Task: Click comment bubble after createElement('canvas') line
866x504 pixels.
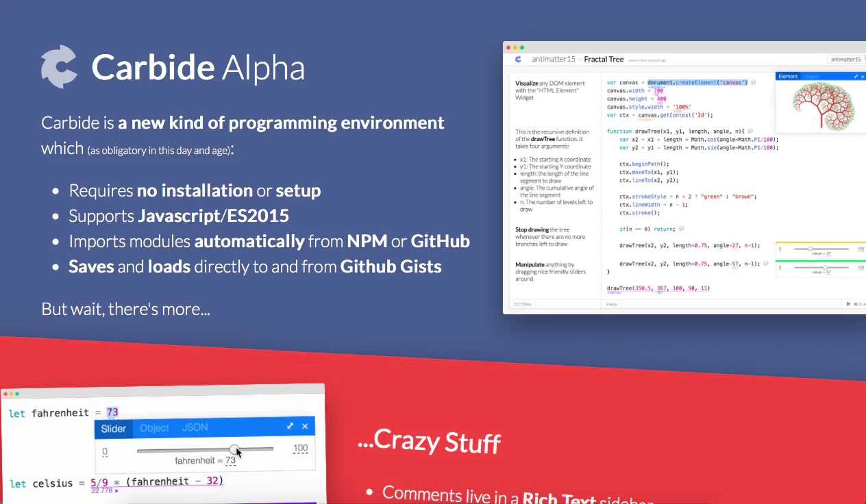Action: click(x=753, y=82)
